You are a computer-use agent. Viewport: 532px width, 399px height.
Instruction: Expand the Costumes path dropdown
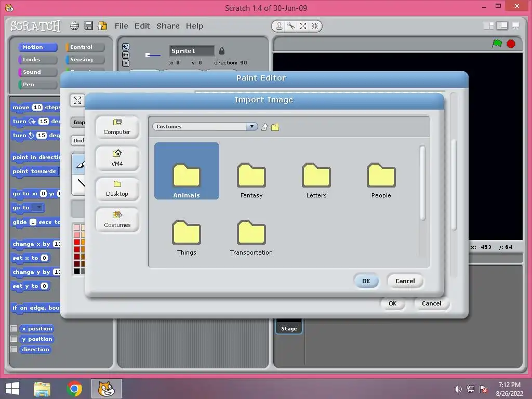pyautogui.click(x=252, y=127)
